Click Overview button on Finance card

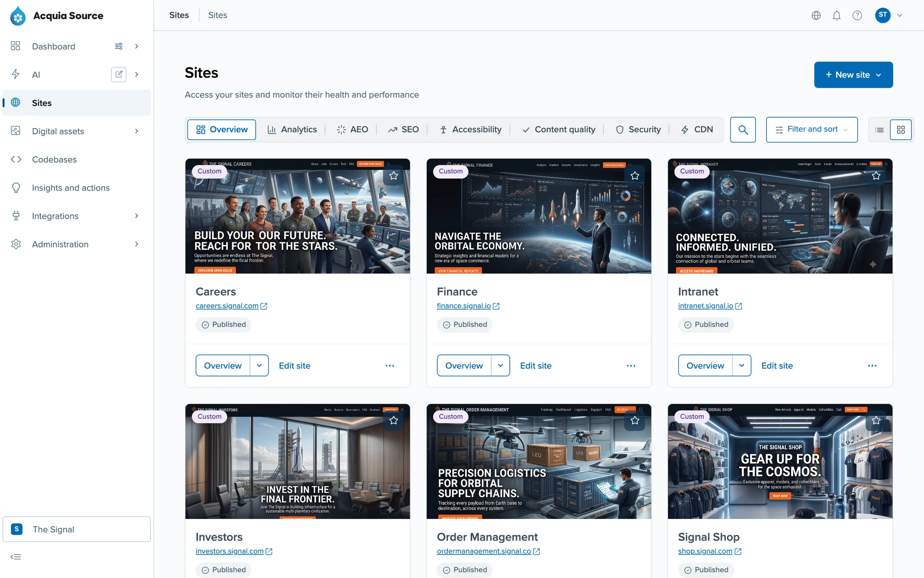pyautogui.click(x=464, y=365)
